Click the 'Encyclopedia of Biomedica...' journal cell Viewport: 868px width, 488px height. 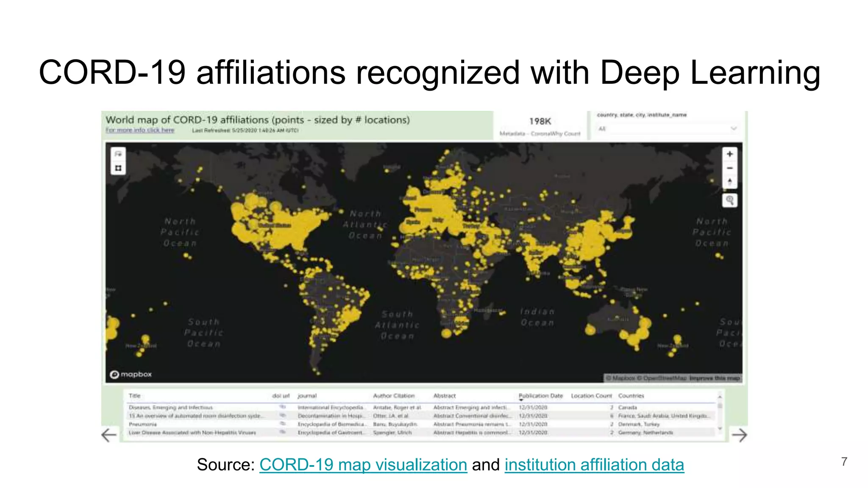tap(331, 424)
